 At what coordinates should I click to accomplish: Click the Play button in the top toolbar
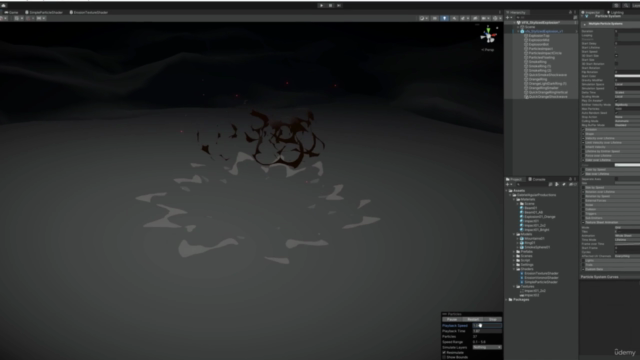[x=322, y=5]
